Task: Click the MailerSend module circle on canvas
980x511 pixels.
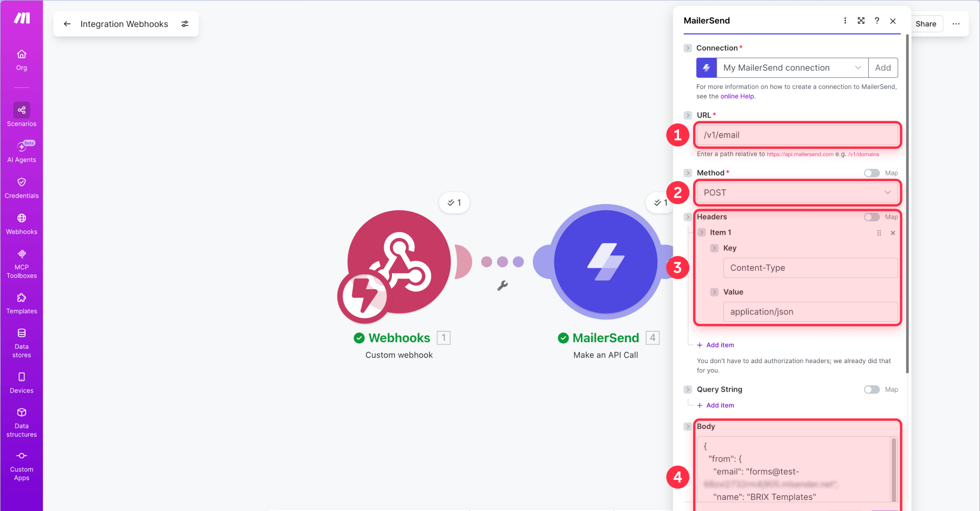Action: coord(606,262)
